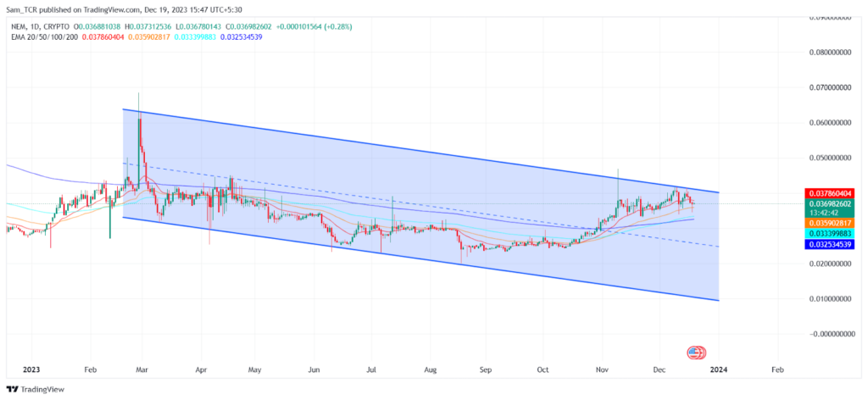The image size is (868, 400).
Task: Click the cyan 0.033399883 price axis tag
Action: (828, 234)
